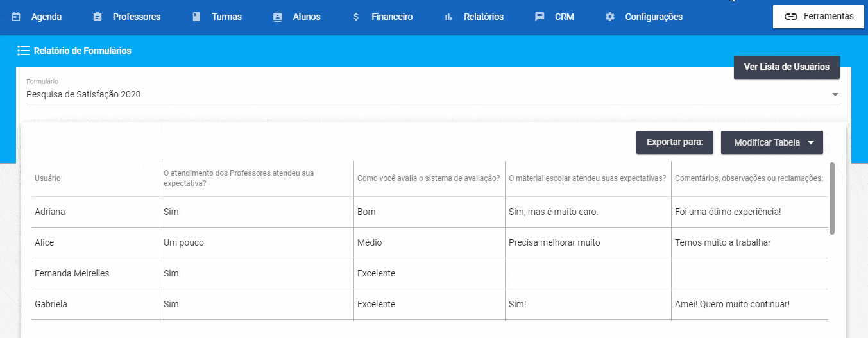This screenshot has width=868, height=338.
Task: Click the Professores badge icon
Action: tap(98, 17)
